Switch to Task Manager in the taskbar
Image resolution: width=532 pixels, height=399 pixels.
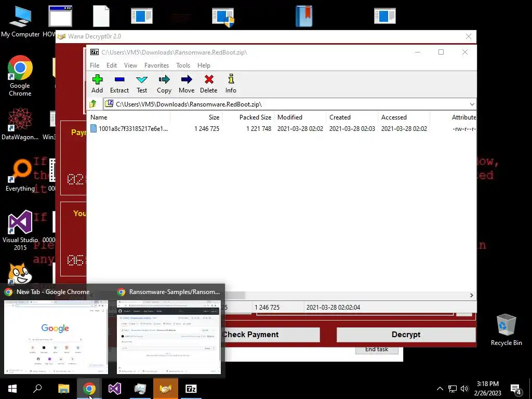point(140,389)
